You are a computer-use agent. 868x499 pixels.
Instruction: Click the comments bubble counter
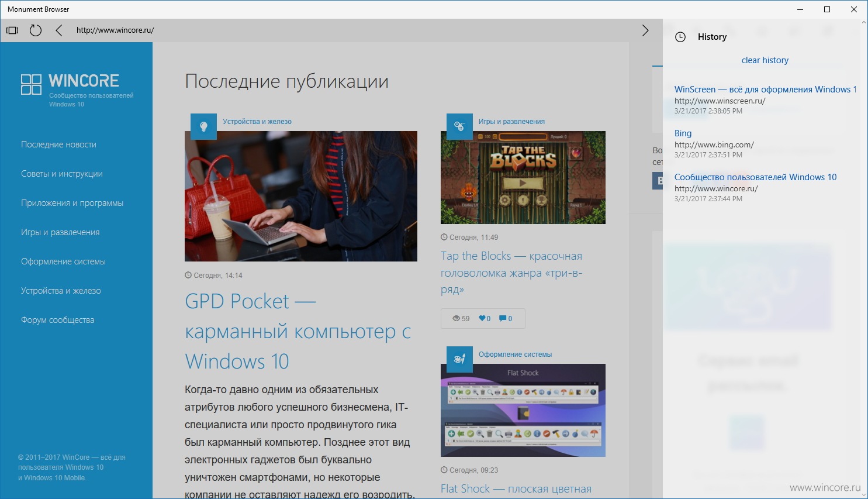(506, 319)
